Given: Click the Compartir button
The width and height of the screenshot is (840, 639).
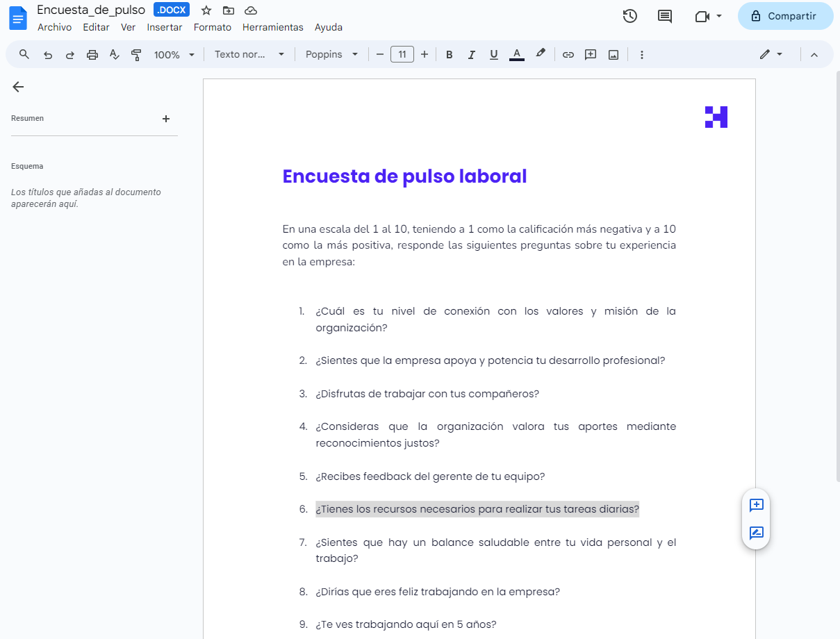Looking at the screenshot, I should click(786, 15).
